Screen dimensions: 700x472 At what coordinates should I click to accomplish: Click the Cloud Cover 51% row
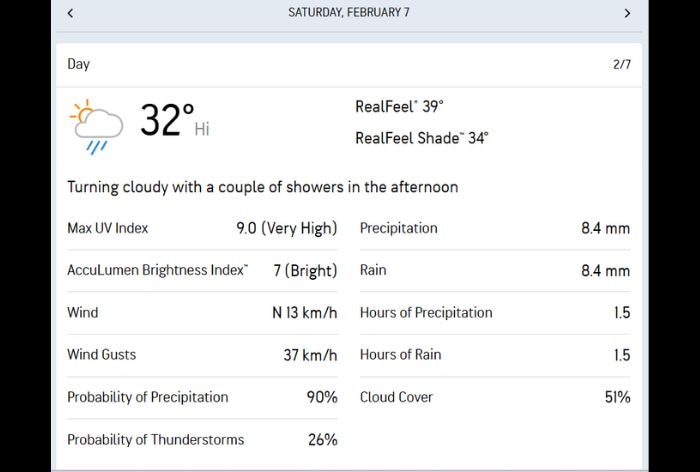coord(494,397)
